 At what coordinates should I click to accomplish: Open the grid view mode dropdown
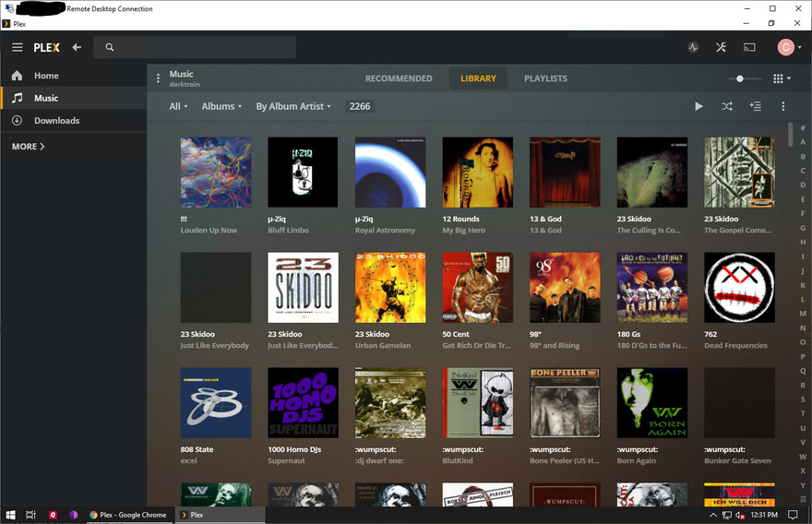[782, 78]
